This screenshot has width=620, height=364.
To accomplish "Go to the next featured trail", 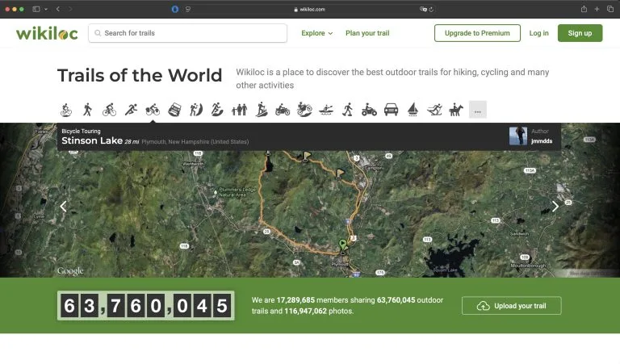I will pos(555,207).
